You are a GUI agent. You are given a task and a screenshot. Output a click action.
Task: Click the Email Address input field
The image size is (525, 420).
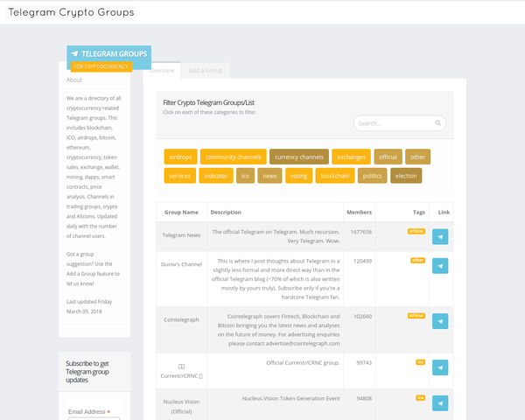click(x=94, y=418)
